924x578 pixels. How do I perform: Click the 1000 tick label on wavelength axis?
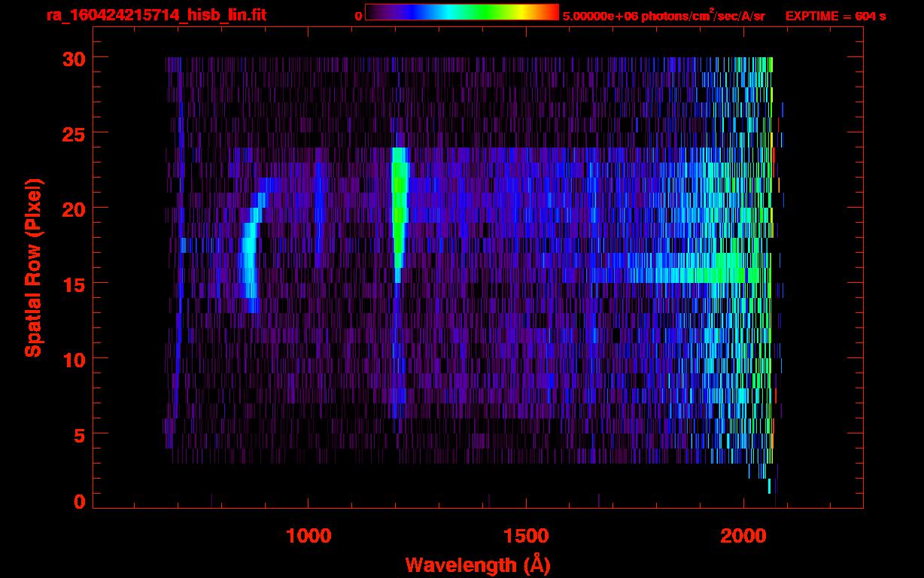309,535
